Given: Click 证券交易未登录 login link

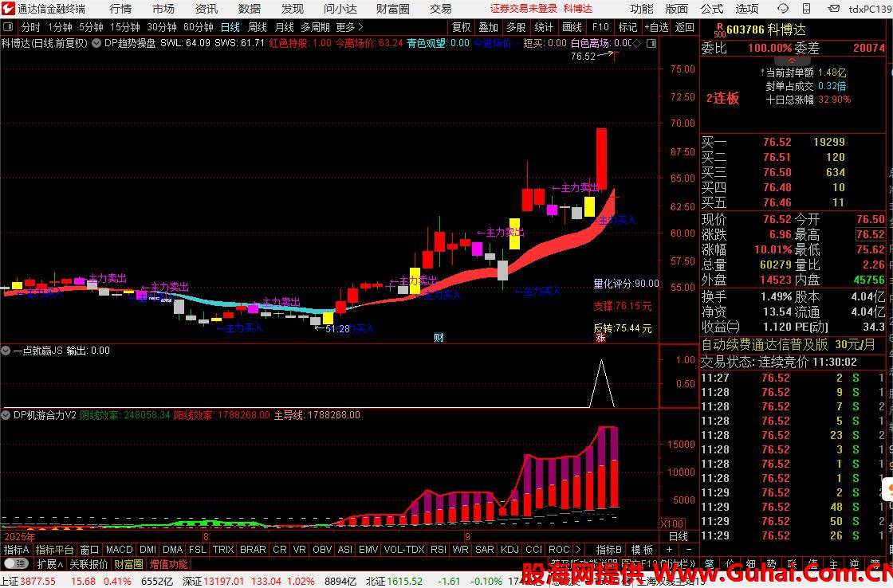Looking at the screenshot, I should click(x=523, y=9).
